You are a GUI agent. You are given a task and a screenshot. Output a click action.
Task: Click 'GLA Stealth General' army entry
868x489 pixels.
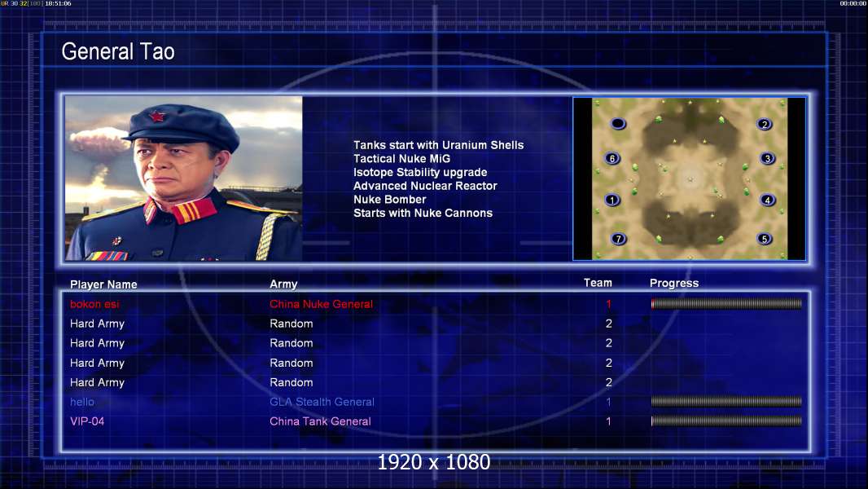(x=322, y=402)
